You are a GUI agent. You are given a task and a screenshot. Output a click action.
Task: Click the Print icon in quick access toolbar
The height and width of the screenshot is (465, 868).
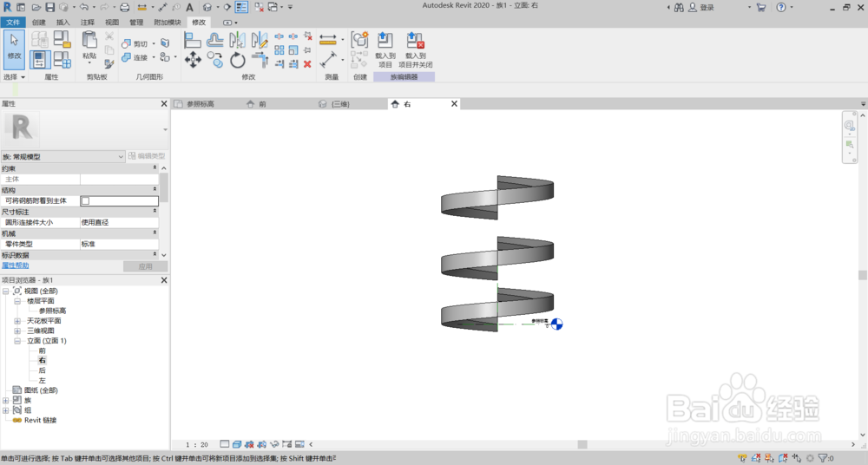pyautogui.click(x=124, y=7)
